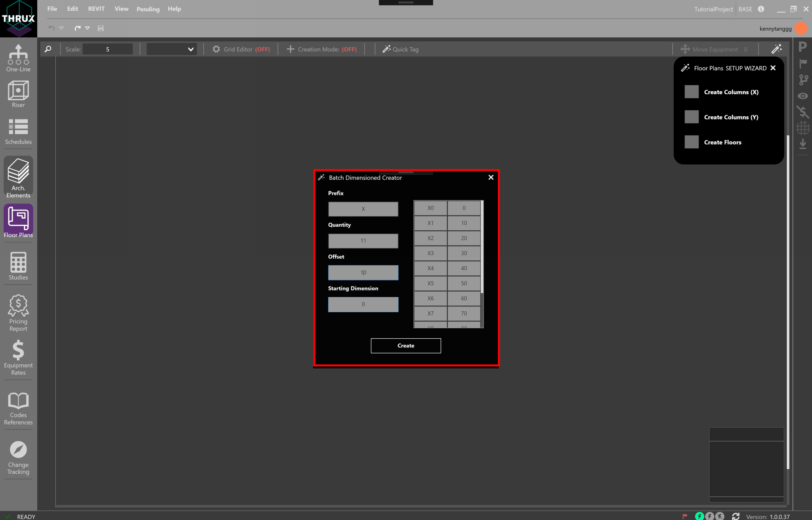Open the scale preset dropdown
Screen dimensions: 812x520
171,49
